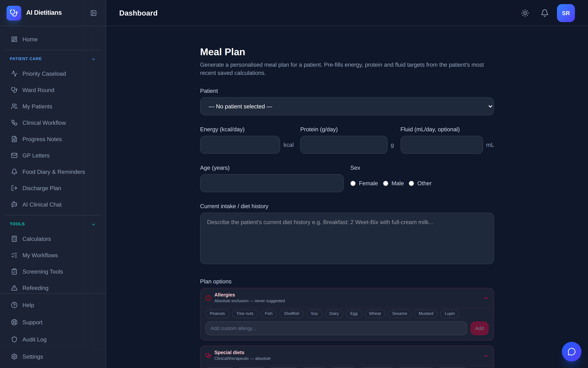Select the Female radio button

pos(353,184)
